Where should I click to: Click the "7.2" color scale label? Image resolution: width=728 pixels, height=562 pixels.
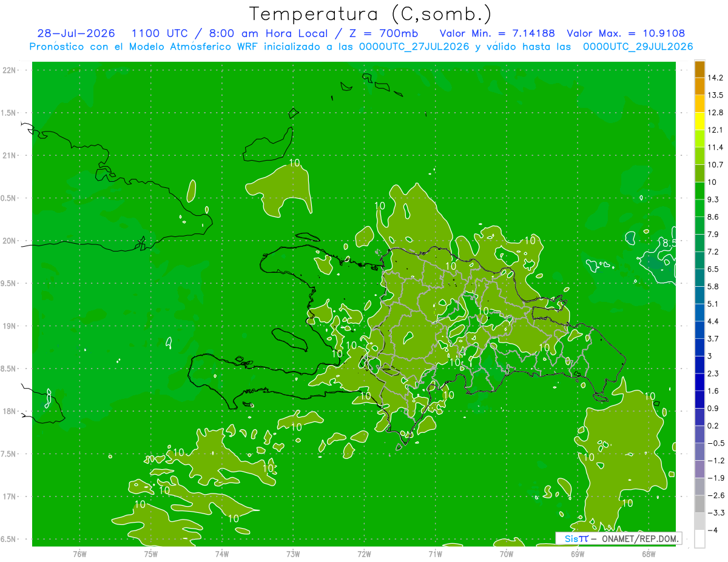point(714,252)
